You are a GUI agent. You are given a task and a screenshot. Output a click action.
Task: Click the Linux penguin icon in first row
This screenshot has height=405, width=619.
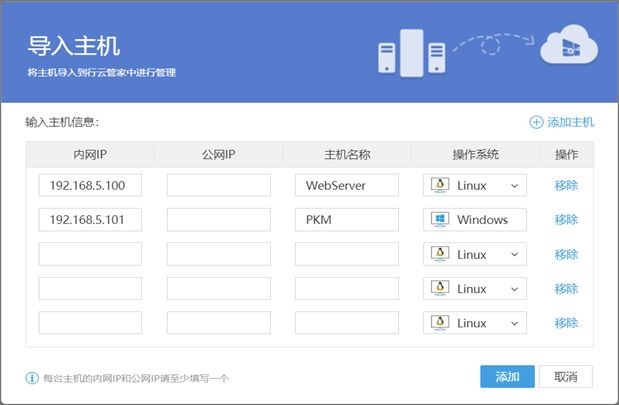(x=440, y=186)
